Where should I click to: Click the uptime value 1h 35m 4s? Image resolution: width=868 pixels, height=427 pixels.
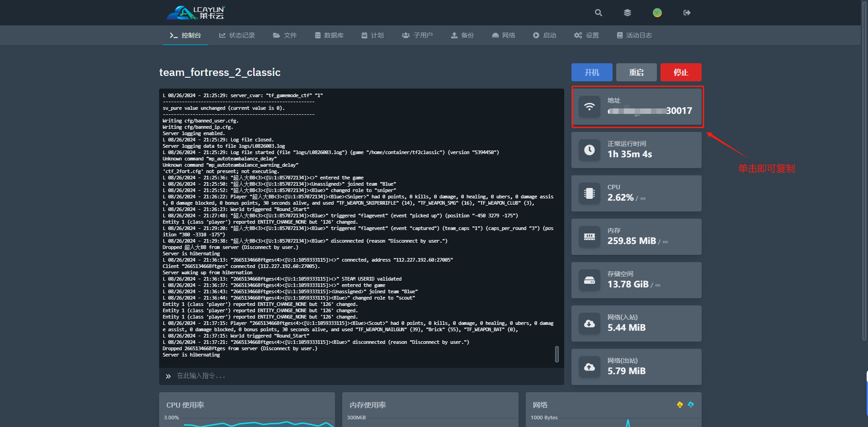(630, 154)
